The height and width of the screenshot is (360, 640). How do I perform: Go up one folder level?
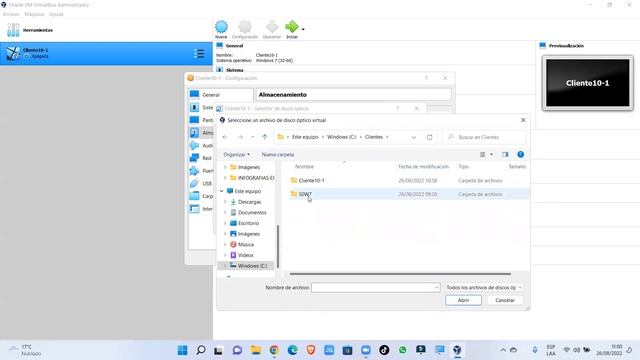point(264,137)
